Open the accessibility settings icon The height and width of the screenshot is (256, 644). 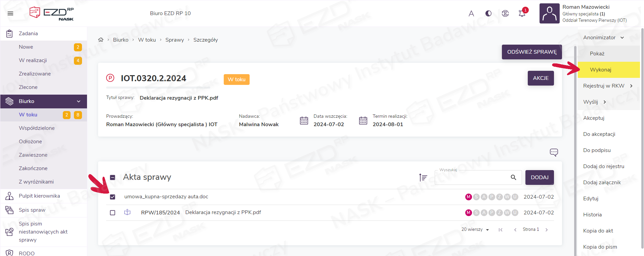[505, 13]
